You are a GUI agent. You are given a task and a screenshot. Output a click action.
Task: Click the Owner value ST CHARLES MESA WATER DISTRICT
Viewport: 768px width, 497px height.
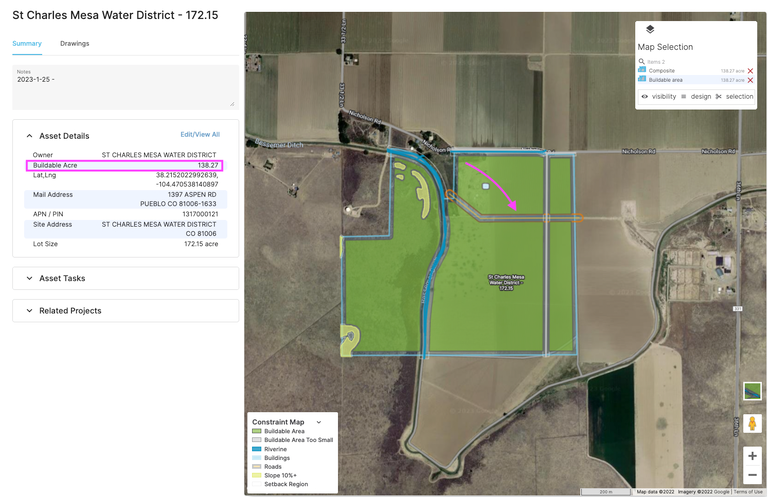click(159, 155)
